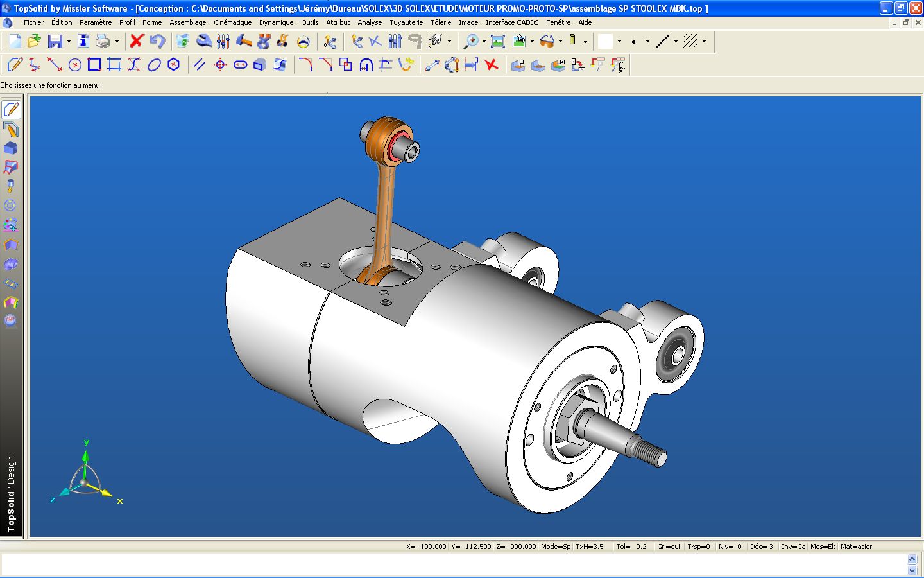Open the Assemblage menu

pos(188,22)
